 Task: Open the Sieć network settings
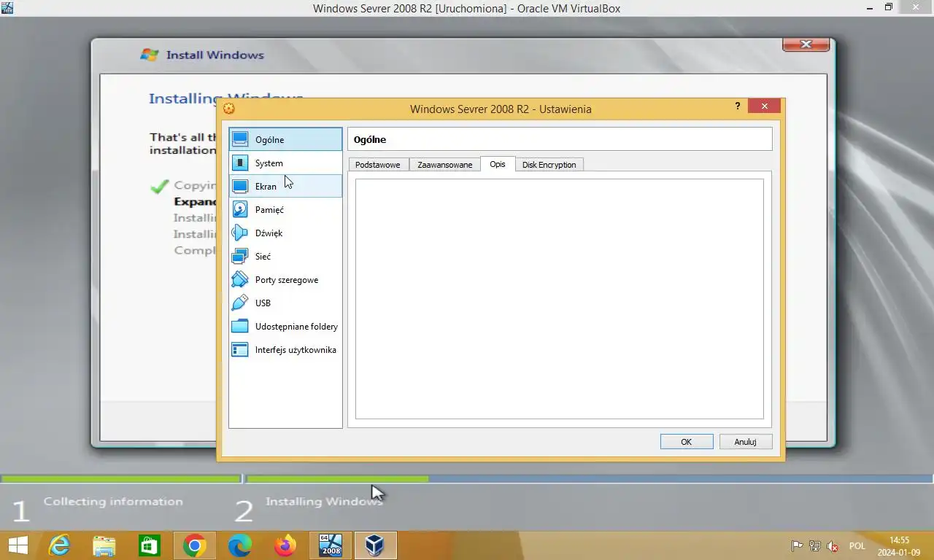coord(285,256)
